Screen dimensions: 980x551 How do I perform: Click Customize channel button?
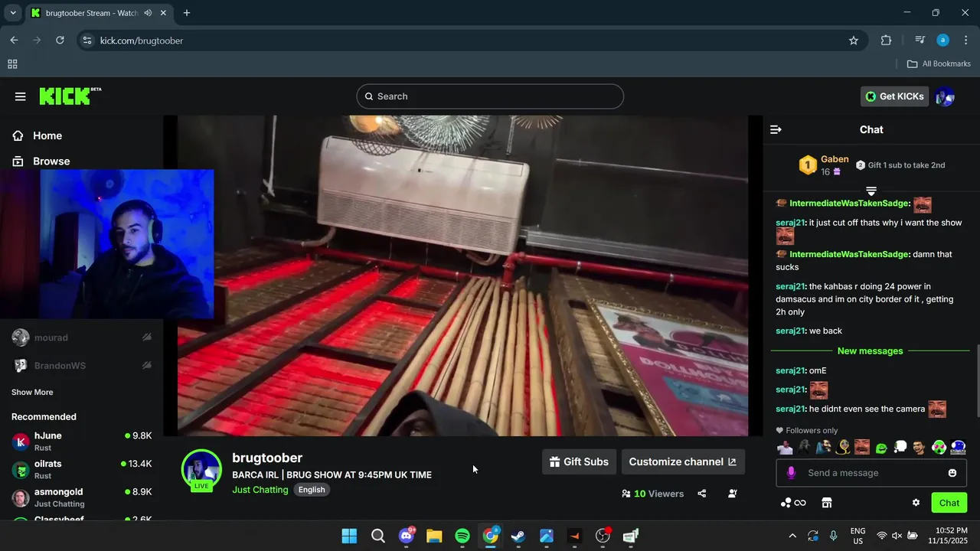683,461
